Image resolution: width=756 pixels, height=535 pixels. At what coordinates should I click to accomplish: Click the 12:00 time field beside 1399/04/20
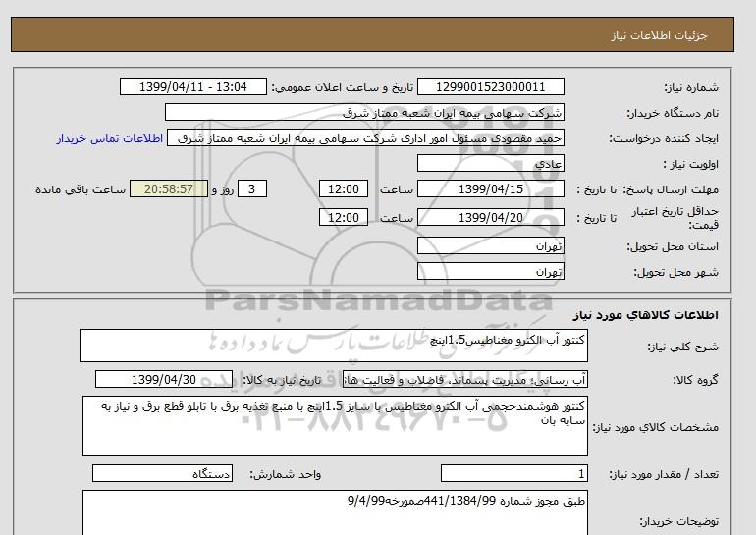click(344, 217)
